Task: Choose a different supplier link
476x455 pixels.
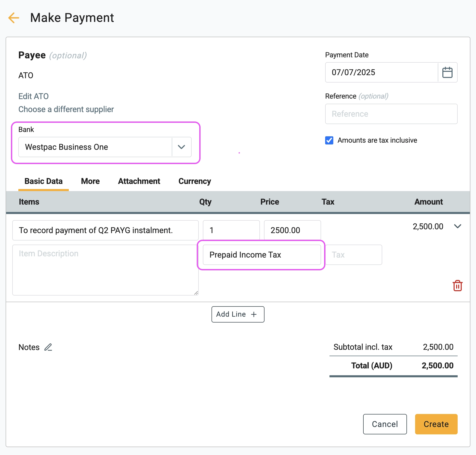Action: (66, 109)
